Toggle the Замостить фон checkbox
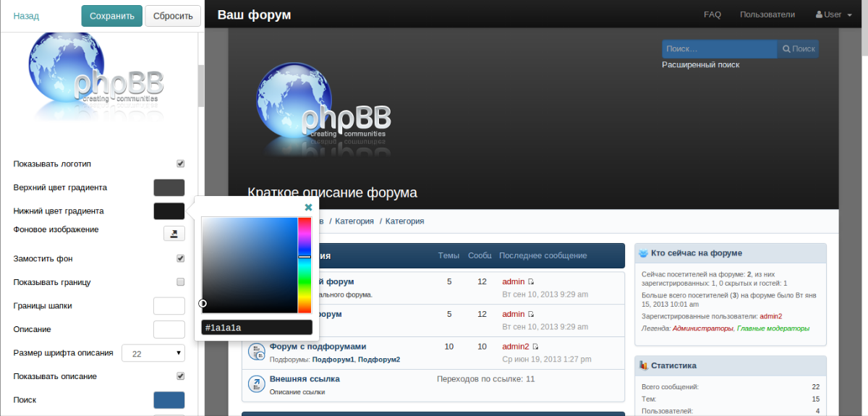 pyautogui.click(x=181, y=258)
